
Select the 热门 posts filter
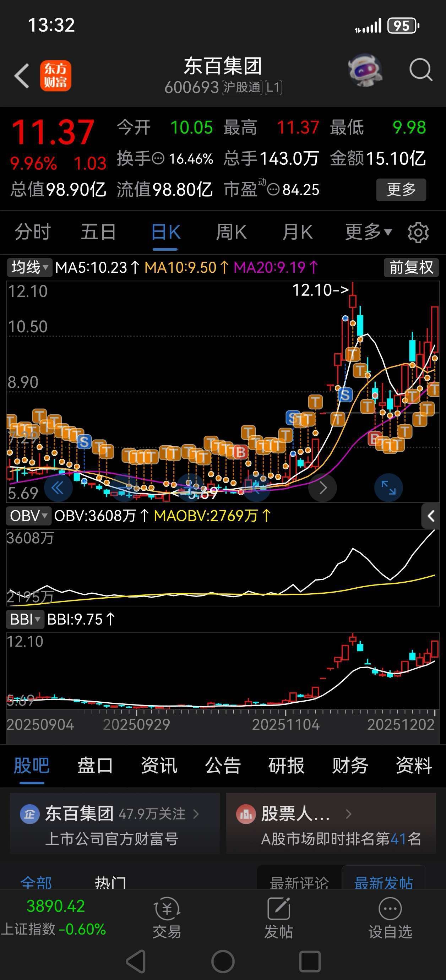[x=110, y=882]
